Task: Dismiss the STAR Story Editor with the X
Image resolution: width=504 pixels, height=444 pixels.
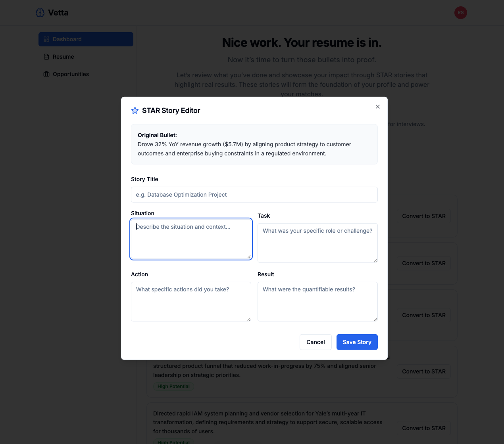Action: point(377,107)
